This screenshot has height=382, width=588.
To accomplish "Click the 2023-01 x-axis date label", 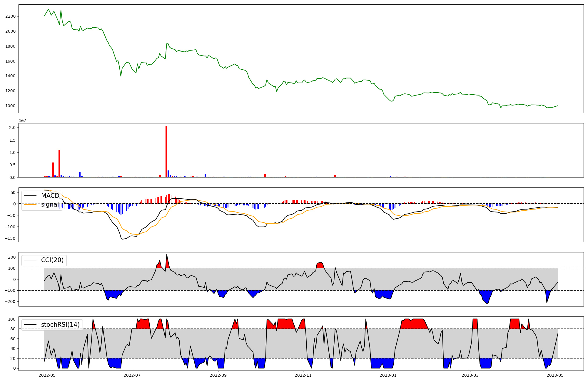I will pyautogui.click(x=388, y=375).
